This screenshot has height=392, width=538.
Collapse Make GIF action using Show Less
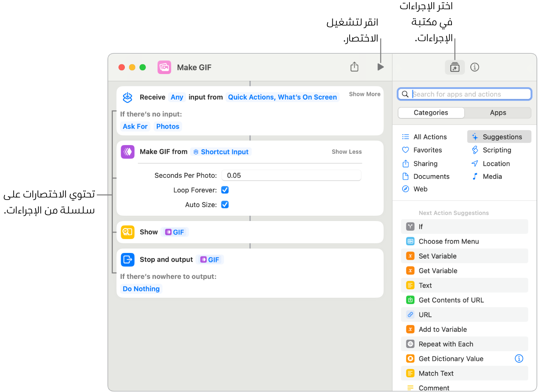click(x=346, y=151)
